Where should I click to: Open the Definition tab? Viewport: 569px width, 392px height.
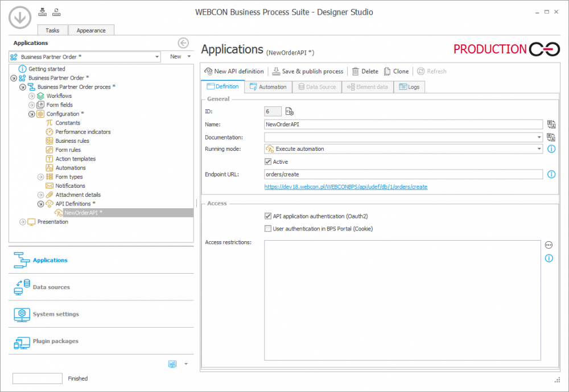pos(222,86)
